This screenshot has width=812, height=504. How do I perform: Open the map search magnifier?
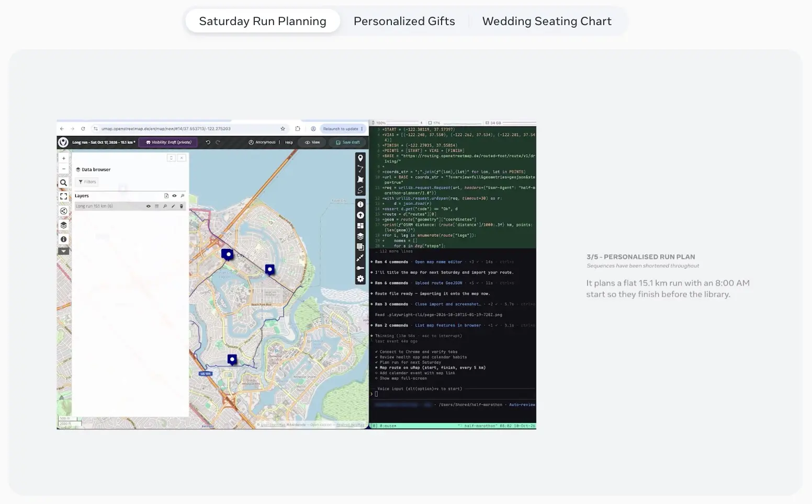pyautogui.click(x=63, y=182)
